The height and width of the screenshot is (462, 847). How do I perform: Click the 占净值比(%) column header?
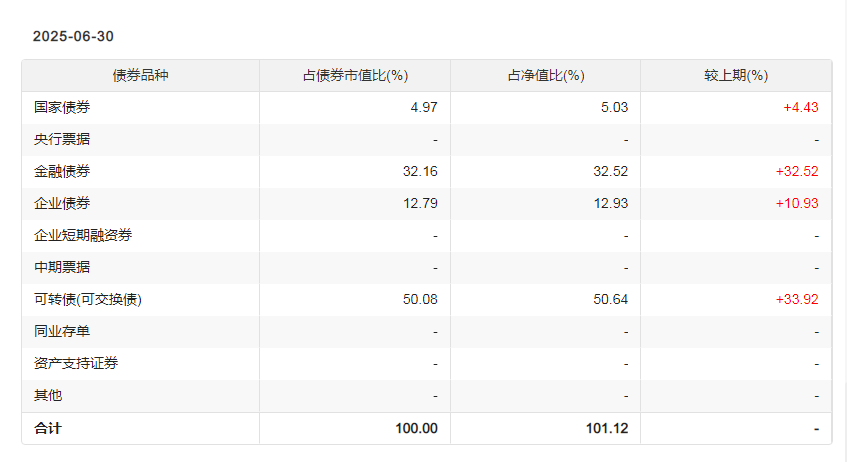(545, 76)
